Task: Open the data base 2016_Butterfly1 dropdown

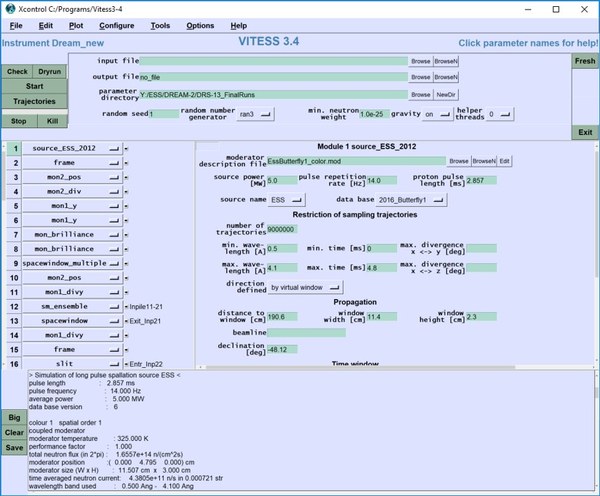Action: click(x=409, y=199)
